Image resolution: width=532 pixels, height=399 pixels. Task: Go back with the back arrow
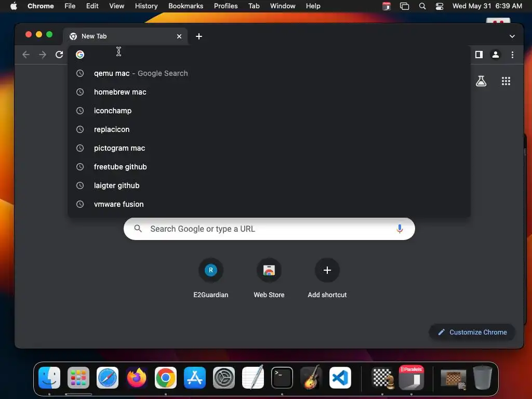pyautogui.click(x=26, y=55)
